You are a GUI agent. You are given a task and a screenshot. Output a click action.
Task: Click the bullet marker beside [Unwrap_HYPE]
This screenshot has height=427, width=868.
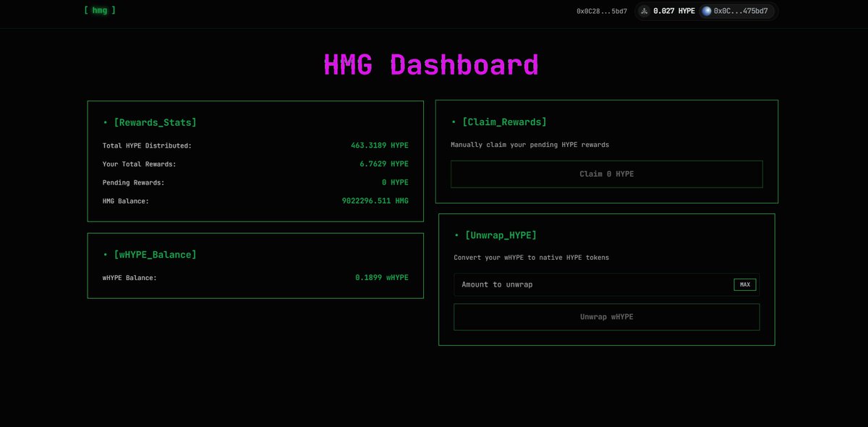pyautogui.click(x=456, y=234)
